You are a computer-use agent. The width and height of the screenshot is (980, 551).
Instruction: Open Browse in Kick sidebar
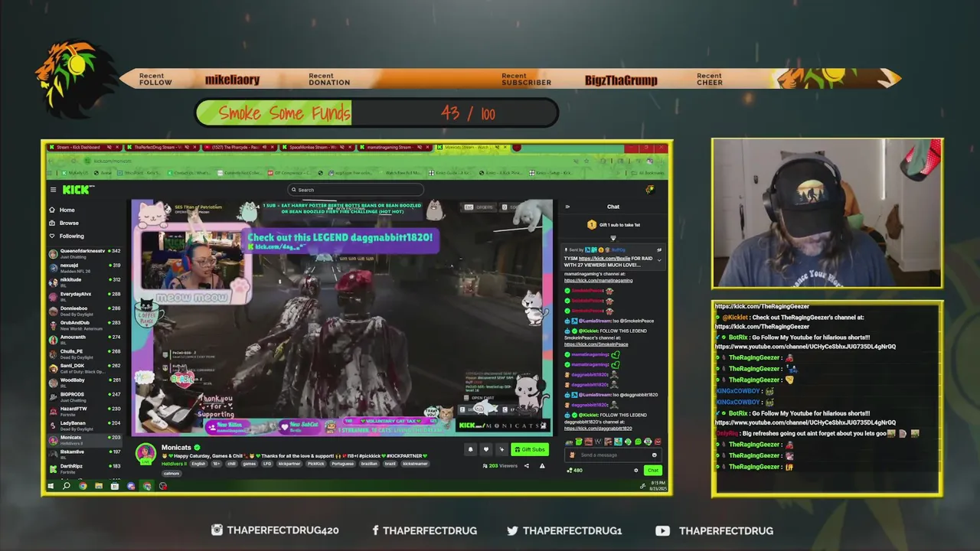coord(86,223)
